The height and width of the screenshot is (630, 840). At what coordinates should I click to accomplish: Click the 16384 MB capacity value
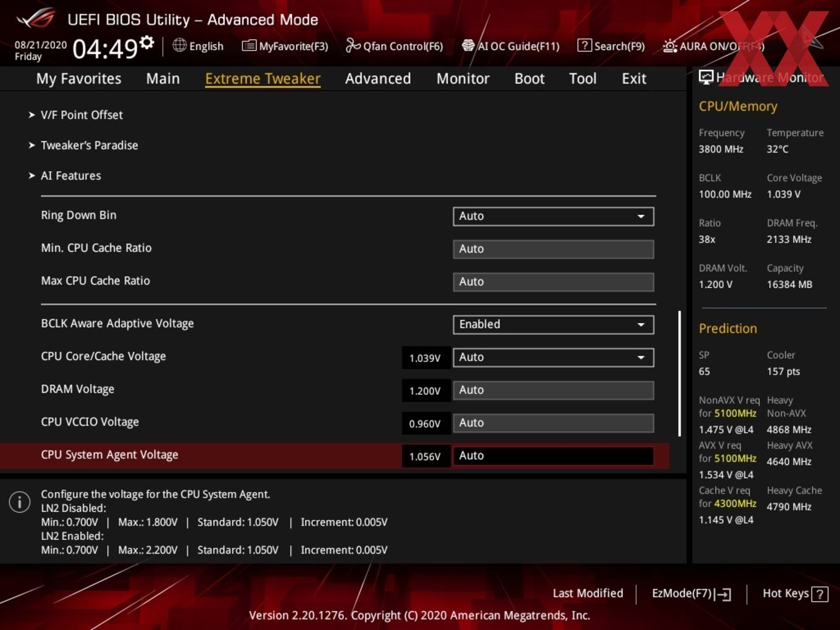point(789,284)
